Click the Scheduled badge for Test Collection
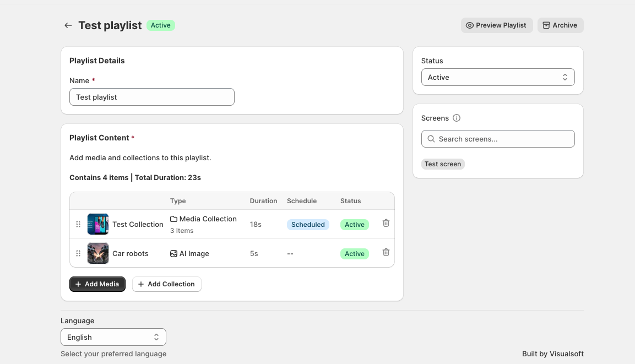The height and width of the screenshot is (364, 635). (308, 225)
